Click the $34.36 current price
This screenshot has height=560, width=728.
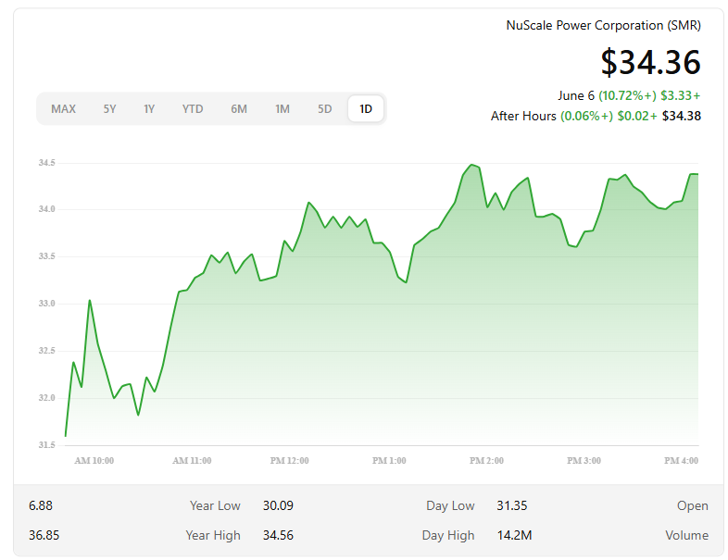[650, 62]
